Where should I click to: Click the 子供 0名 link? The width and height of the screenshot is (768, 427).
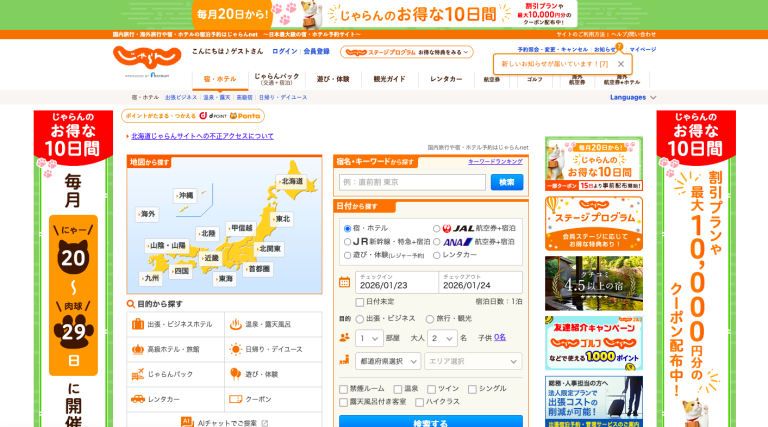point(500,338)
